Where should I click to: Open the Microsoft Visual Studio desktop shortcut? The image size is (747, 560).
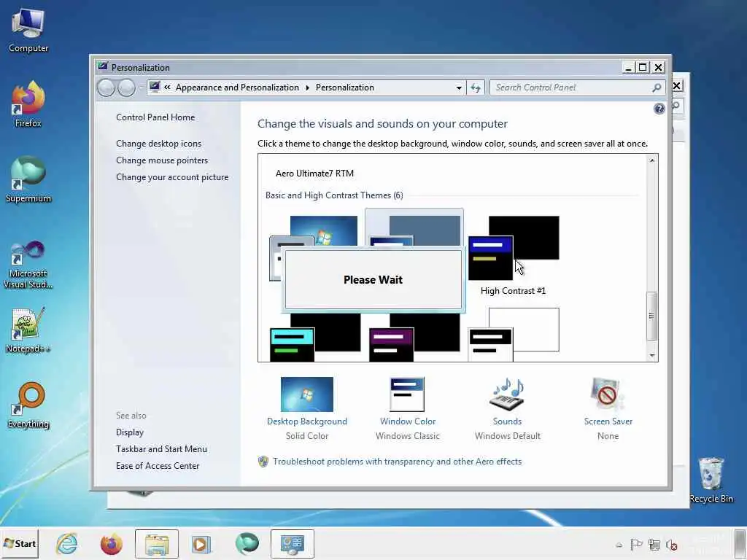pyautogui.click(x=28, y=265)
